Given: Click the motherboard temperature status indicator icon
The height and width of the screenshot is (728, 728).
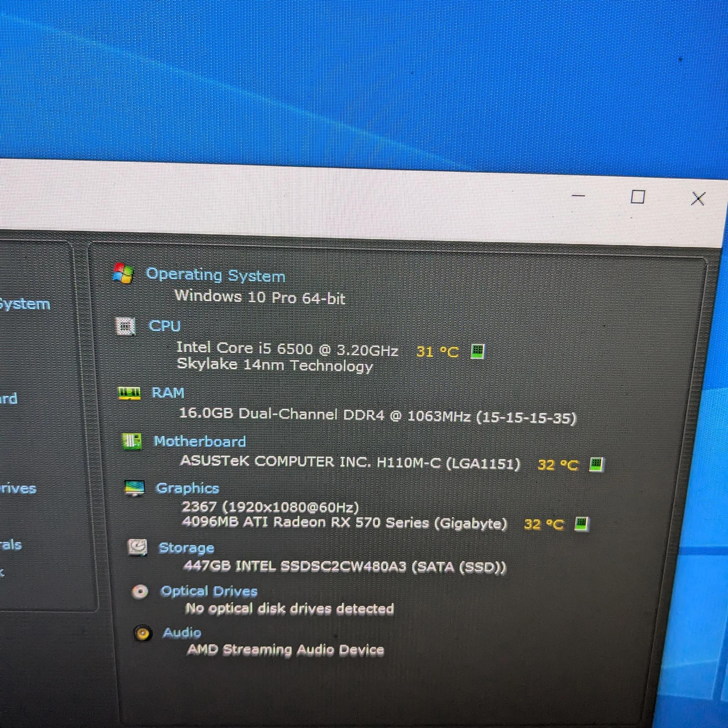Looking at the screenshot, I should click(x=596, y=464).
